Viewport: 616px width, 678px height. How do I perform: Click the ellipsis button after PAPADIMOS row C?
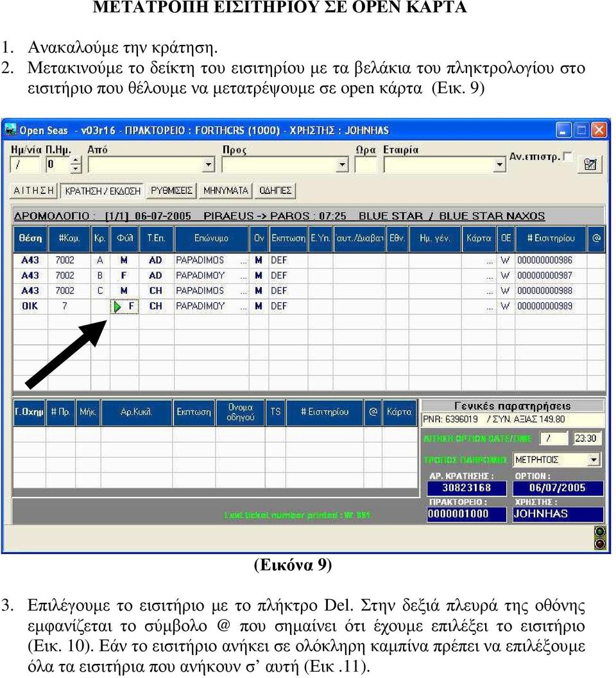coord(244,291)
